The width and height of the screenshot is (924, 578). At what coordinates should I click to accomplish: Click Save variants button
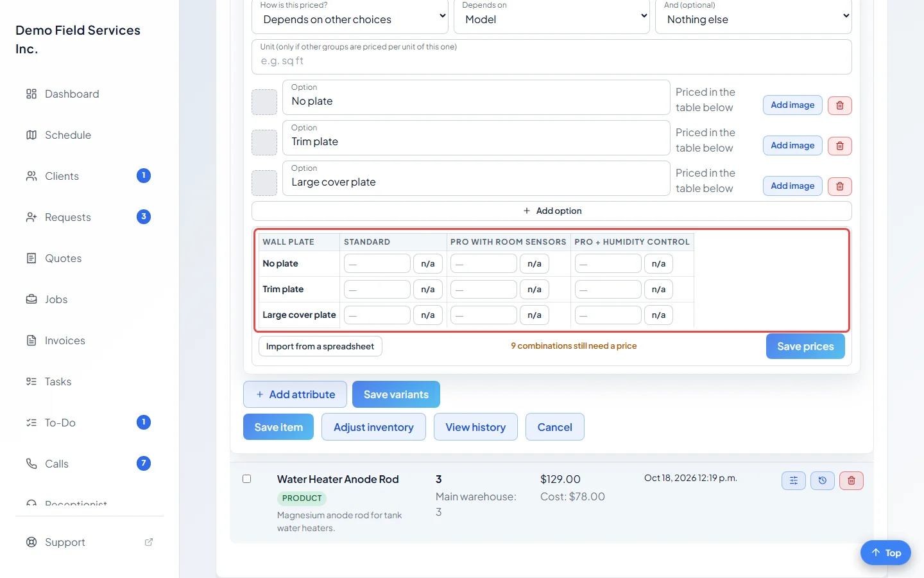pos(396,394)
